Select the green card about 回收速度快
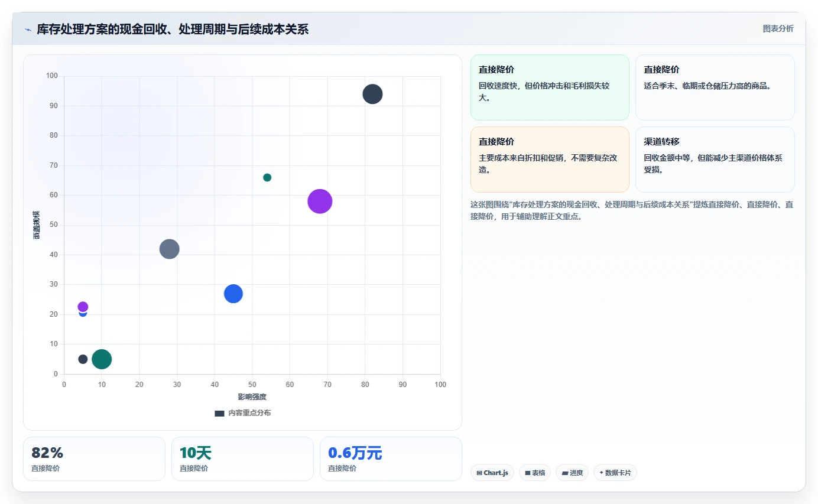 550,87
